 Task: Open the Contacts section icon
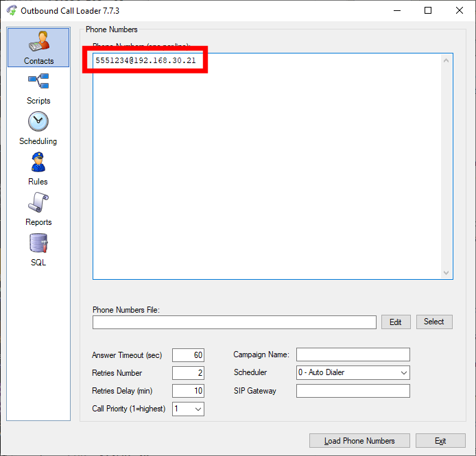click(38, 44)
